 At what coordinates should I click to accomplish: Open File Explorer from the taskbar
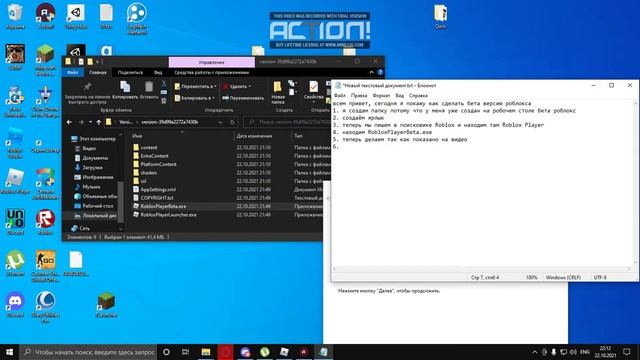(206, 352)
